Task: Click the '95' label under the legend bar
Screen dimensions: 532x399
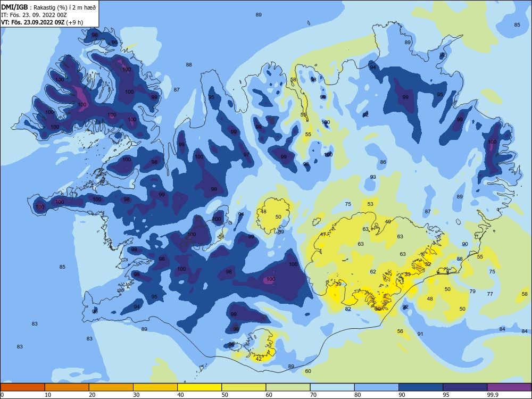Action: pos(446,395)
